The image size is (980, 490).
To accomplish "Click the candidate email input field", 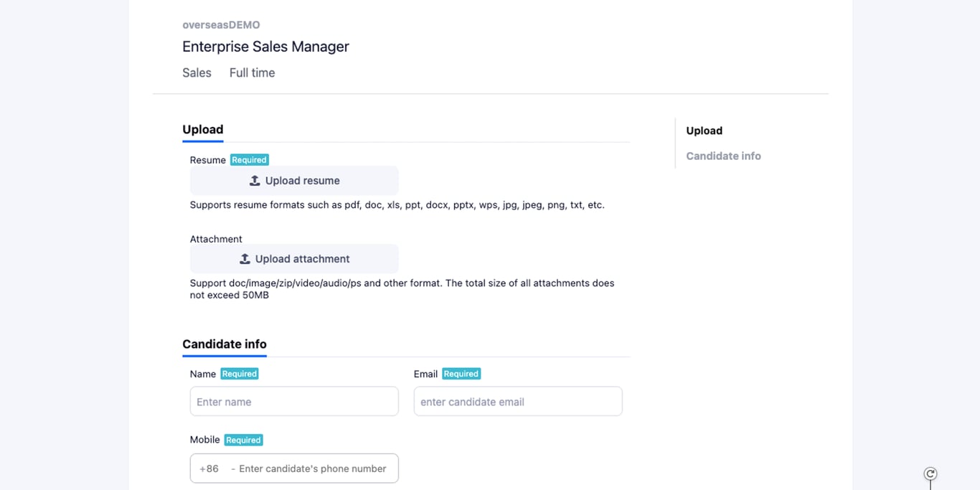I will pos(518,402).
